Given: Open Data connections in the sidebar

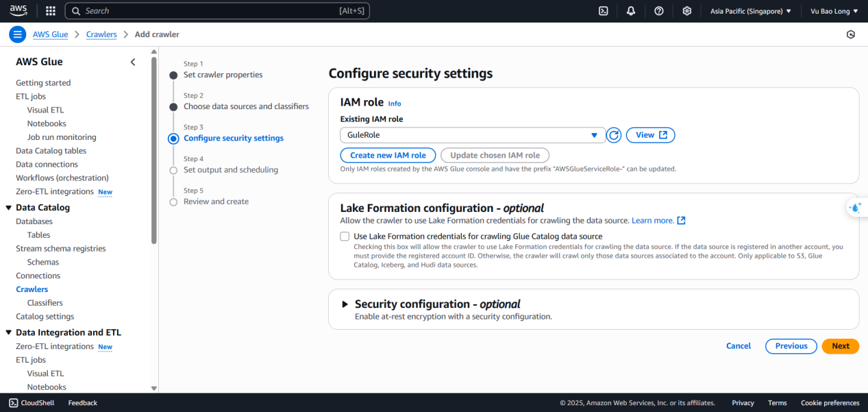Looking at the screenshot, I should [47, 165].
